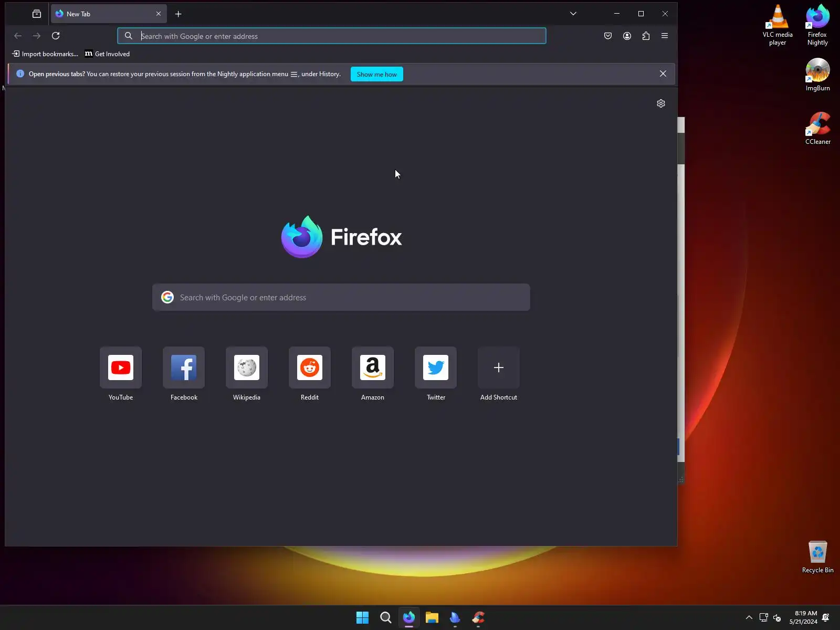
Task: Open the Extensions panel
Action: 646,36
